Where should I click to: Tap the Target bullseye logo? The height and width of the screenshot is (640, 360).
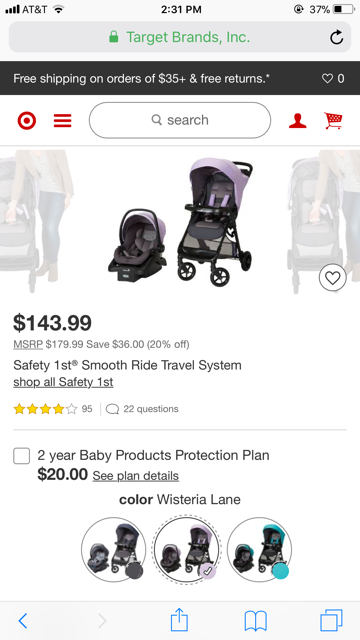27,121
